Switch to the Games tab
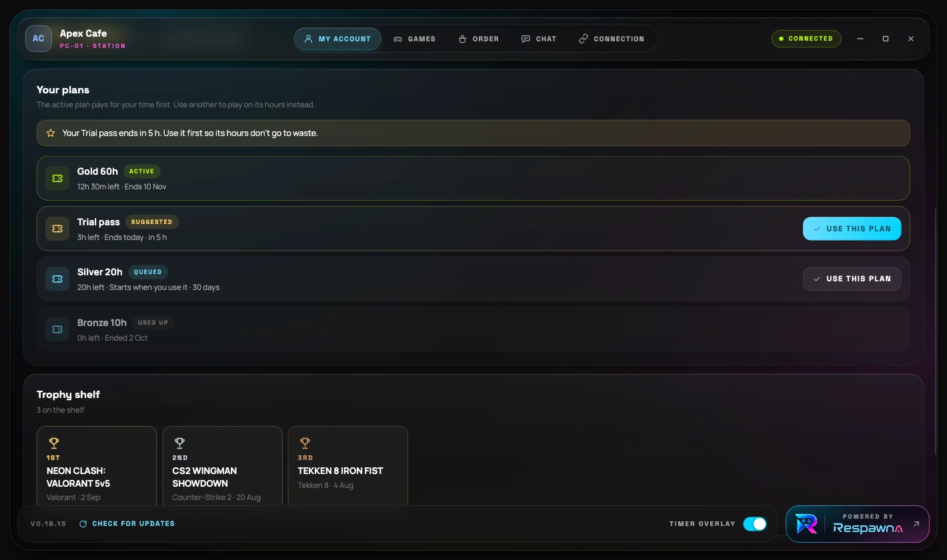 pyautogui.click(x=414, y=39)
